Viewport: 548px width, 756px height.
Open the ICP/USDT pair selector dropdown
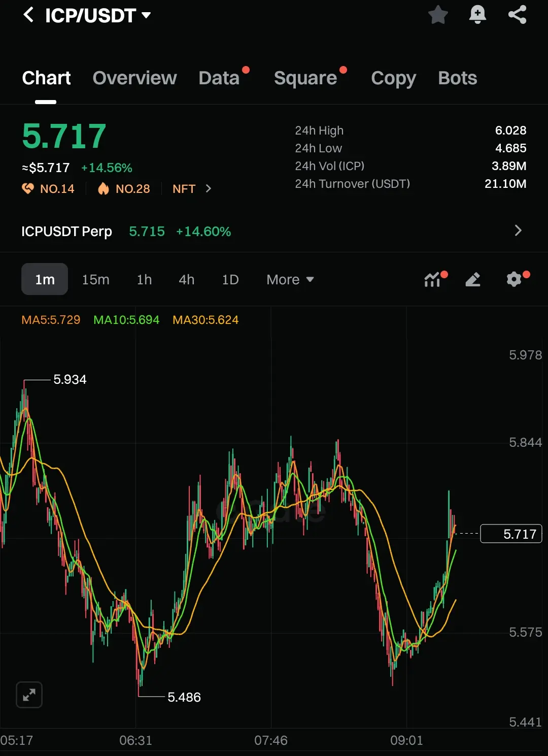tap(146, 15)
